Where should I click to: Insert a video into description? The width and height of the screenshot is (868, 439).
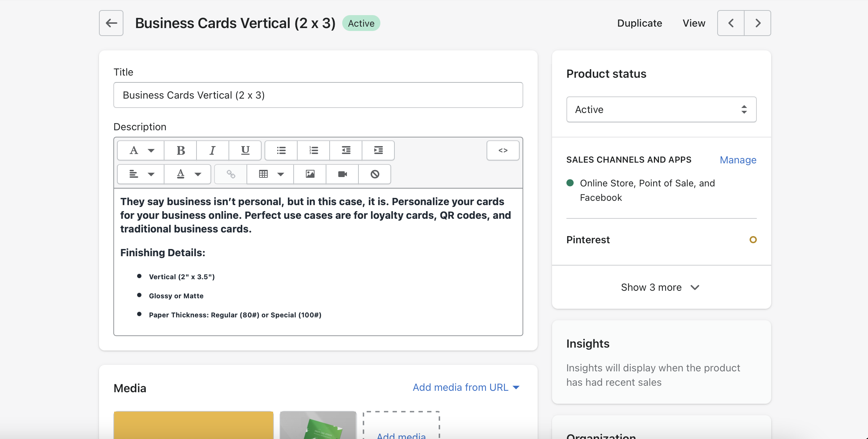(342, 174)
